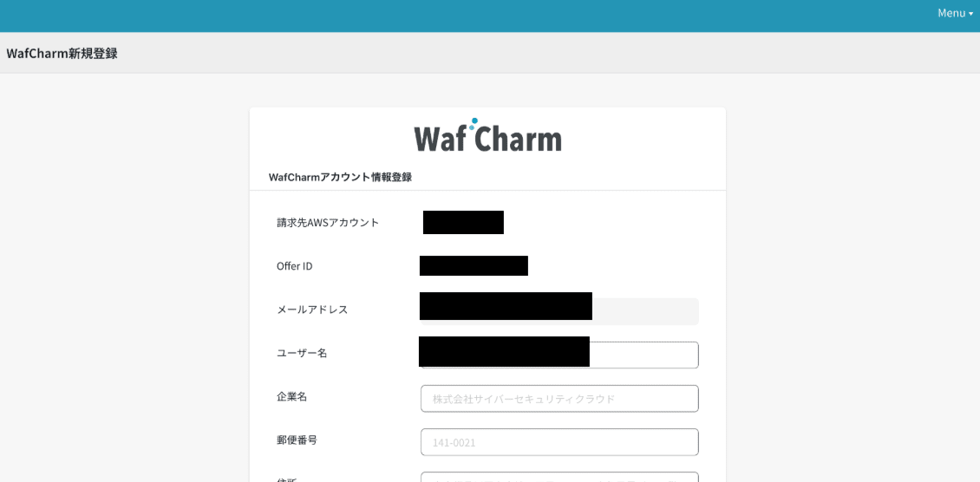Click the Offer ID label

pos(294,266)
